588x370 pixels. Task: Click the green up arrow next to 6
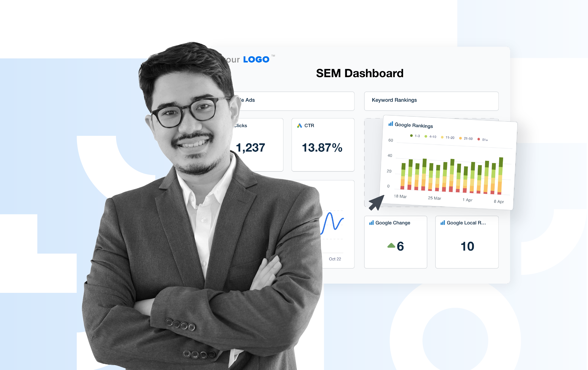(391, 246)
